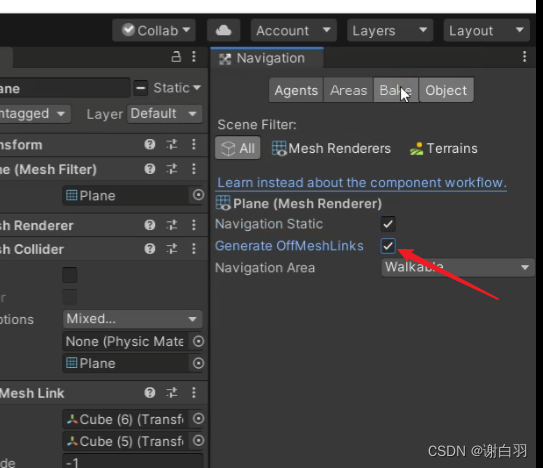Open help for Off Mesh Link component

pos(150,392)
